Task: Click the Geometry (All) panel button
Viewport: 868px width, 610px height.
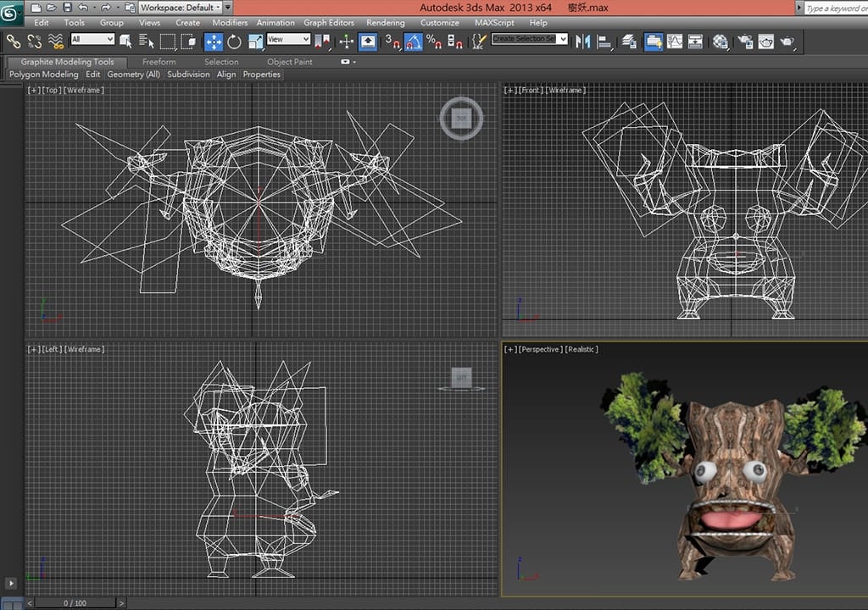Action: coord(133,75)
